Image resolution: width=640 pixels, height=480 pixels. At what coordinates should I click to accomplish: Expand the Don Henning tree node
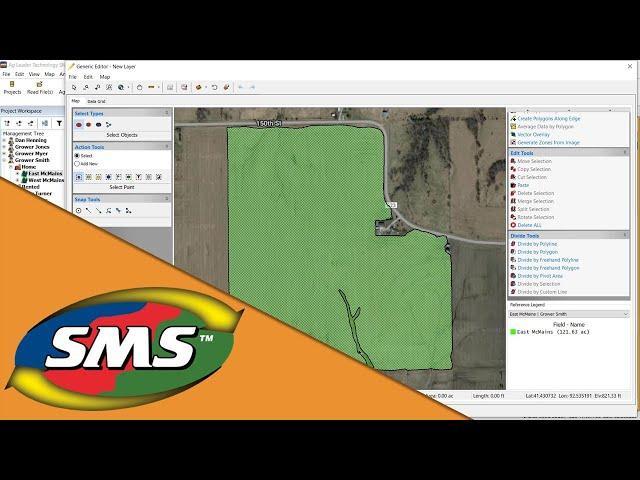coord(4,140)
